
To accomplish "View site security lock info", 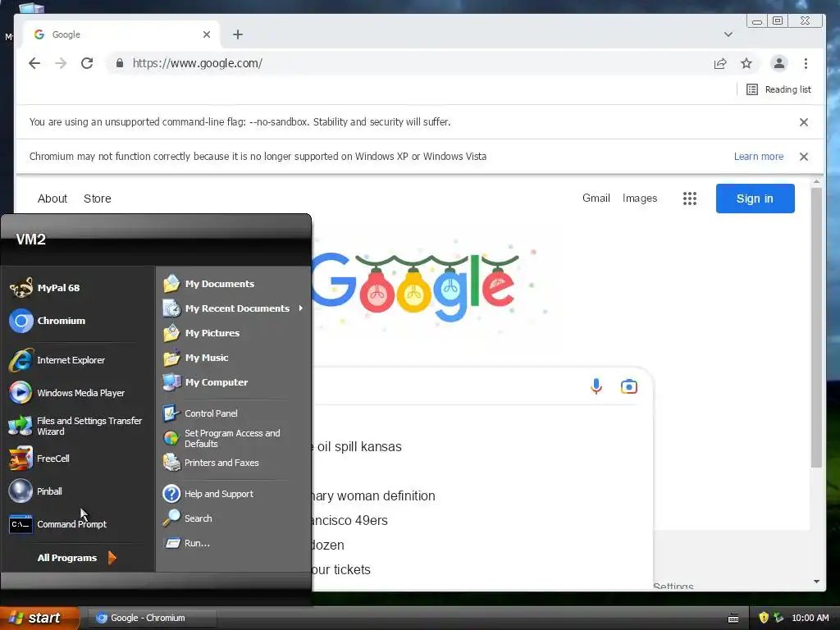I will [120, 63].
